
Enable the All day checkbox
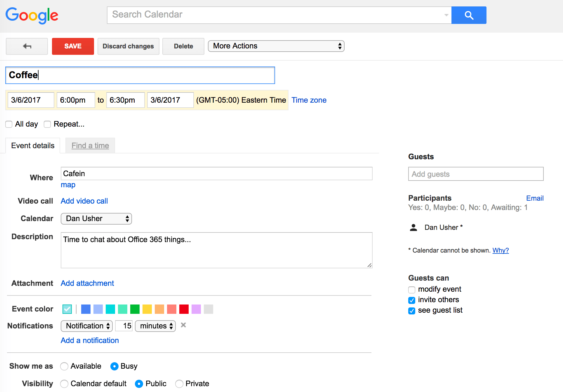pyautogui.click(x=9, y=124)
